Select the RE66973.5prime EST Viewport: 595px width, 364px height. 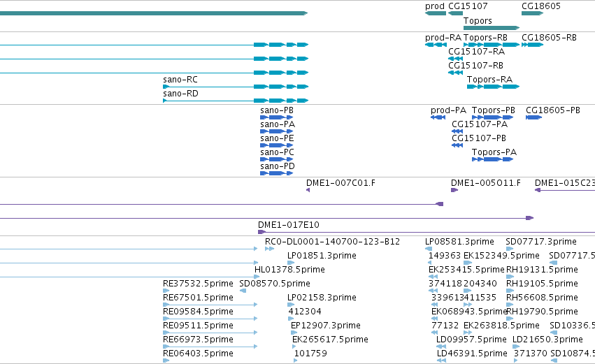pos(210,347)
